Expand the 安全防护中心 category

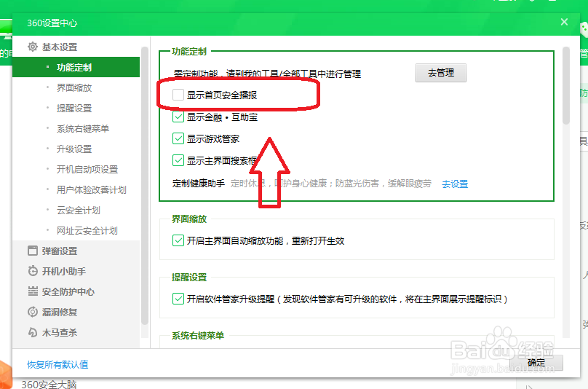68,291
